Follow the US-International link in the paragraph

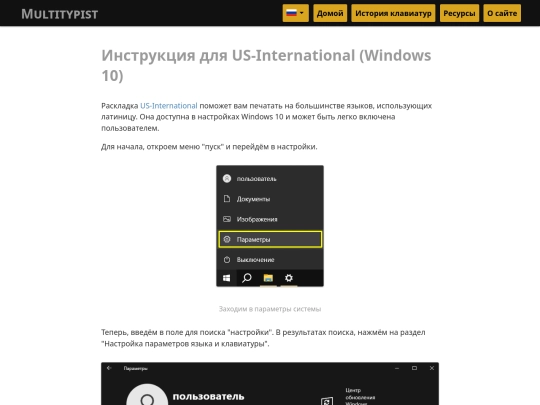[x=169, y=106]
